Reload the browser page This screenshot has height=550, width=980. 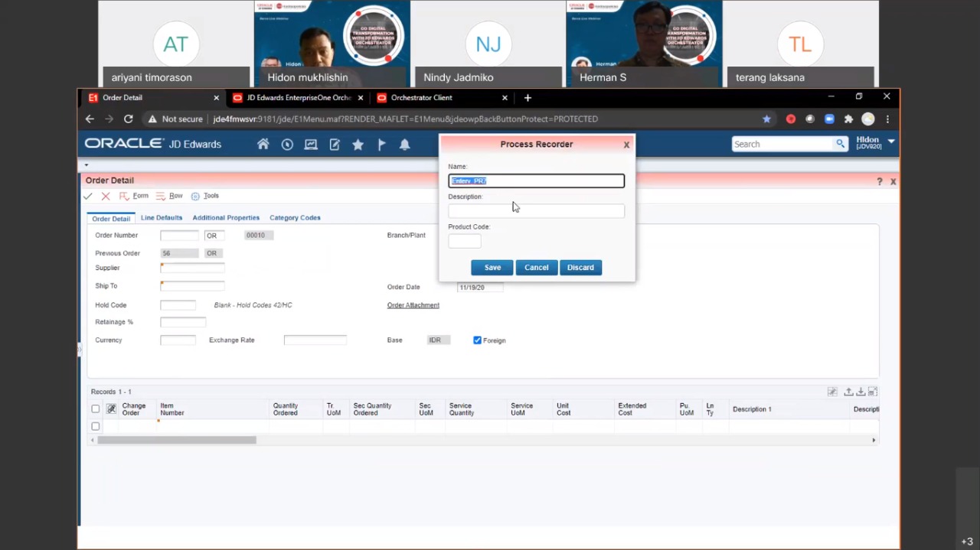point(129,119)
